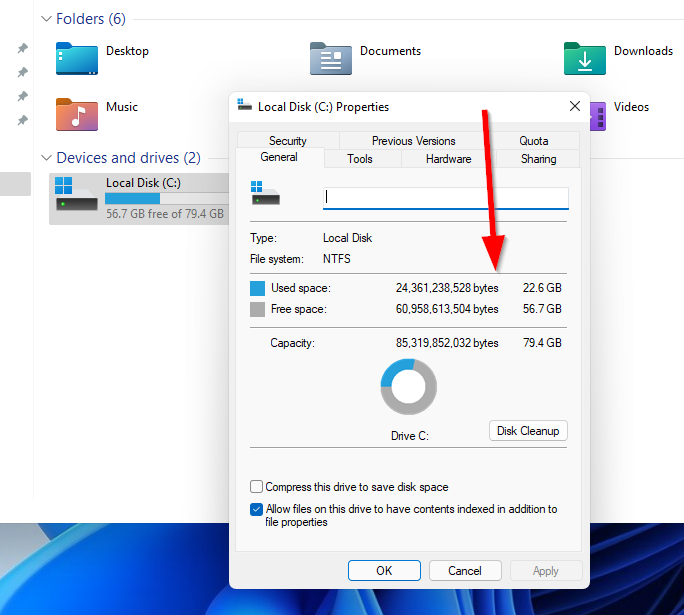Click the third pin icon in the sidebar
The image size is (684, 615).
(22, 96)
